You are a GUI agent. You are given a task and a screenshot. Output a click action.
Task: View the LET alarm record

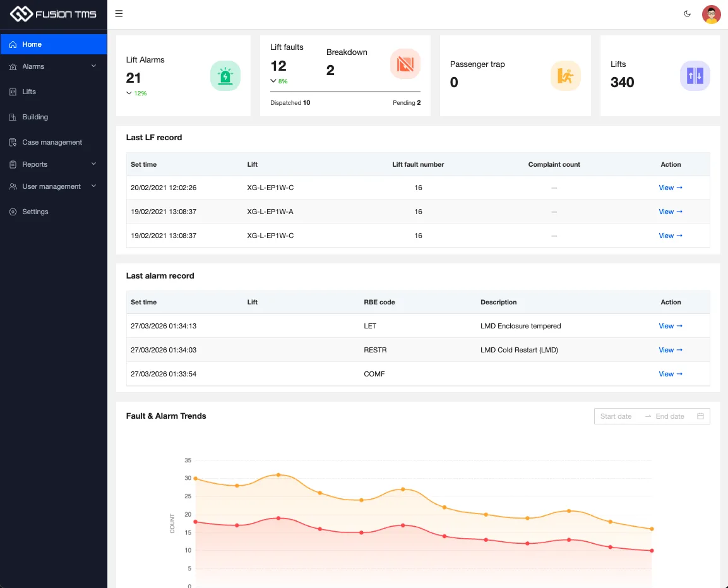click(671, 326)
